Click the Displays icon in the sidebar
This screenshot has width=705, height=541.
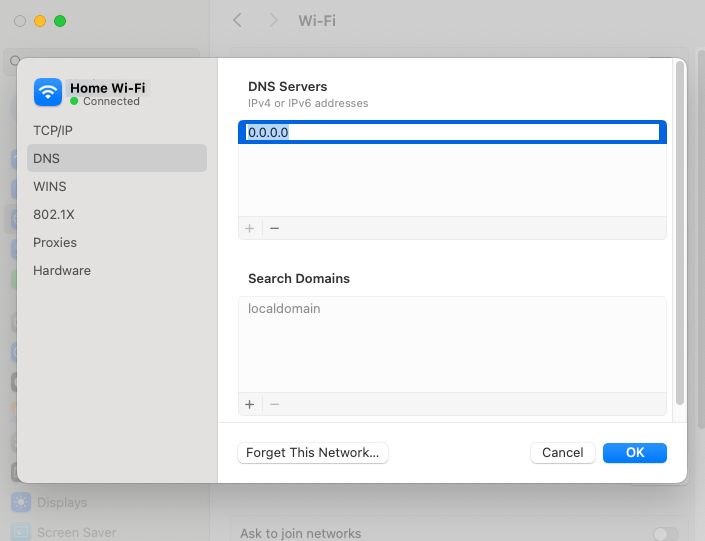pyautogui.click(x=21, y=502)
